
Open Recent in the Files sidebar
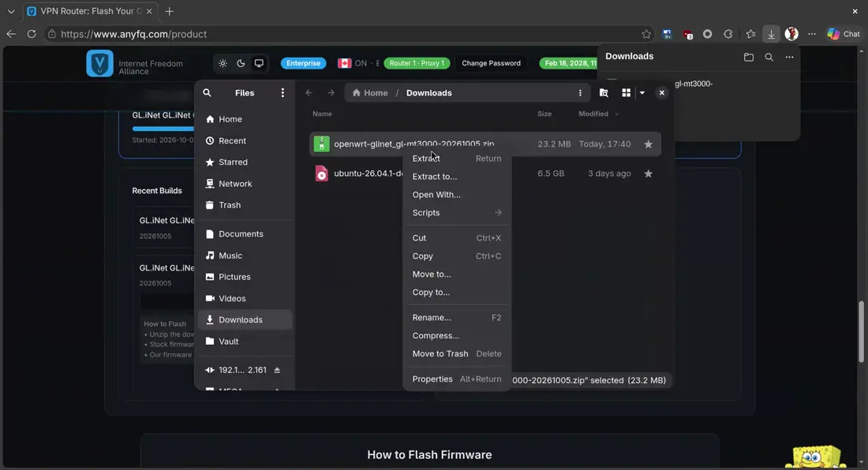point(245,140)
